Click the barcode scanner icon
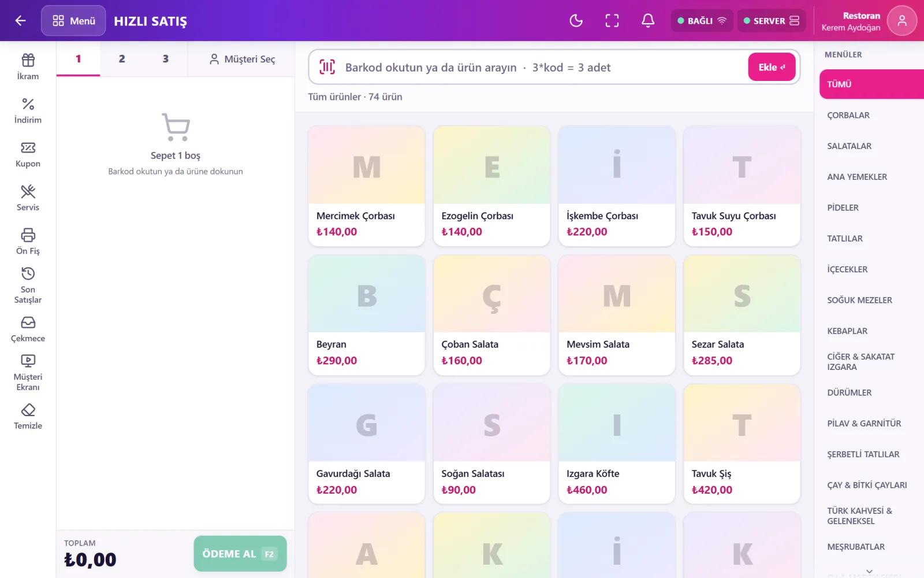Viewport: 924px width, 578px height. tap(327, 67)
